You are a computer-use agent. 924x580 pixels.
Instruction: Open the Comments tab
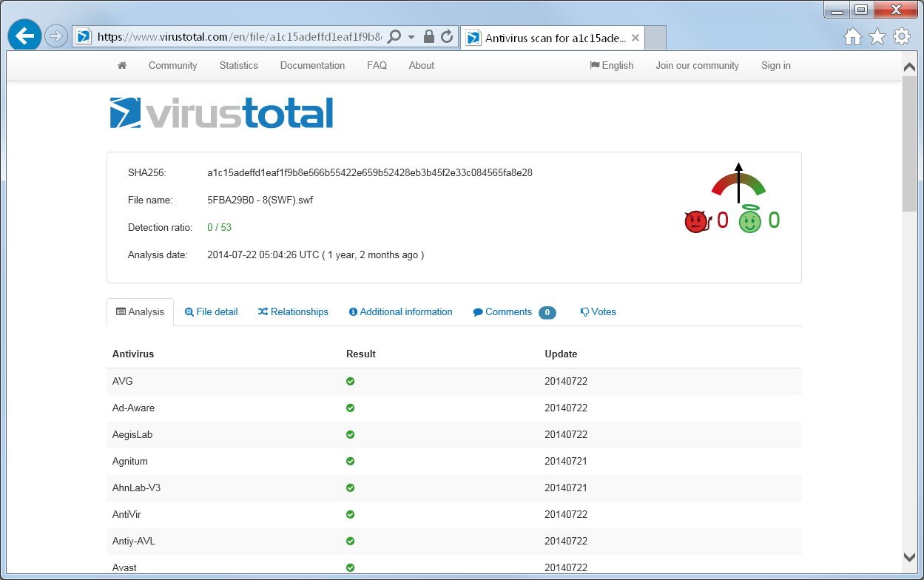tap(502, 312)
